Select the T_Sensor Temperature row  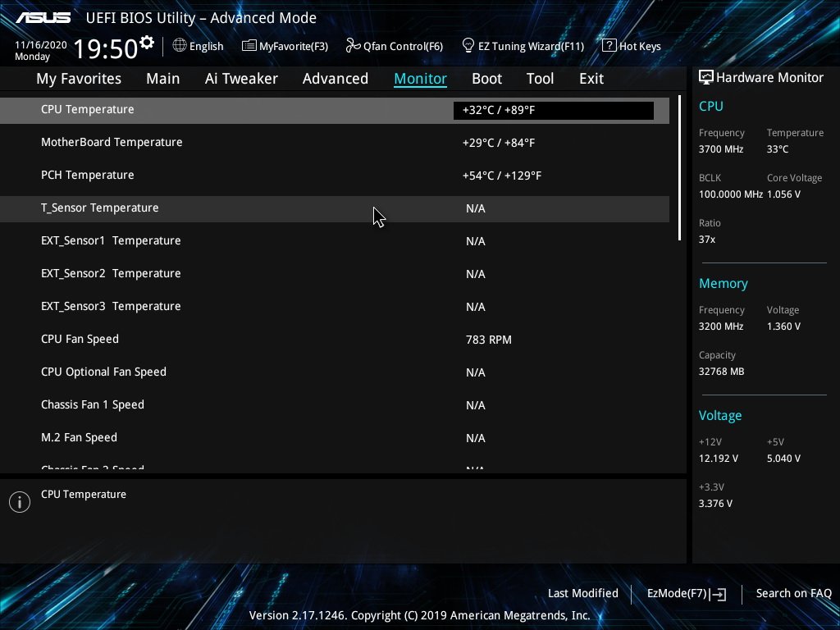pos(335,208)
